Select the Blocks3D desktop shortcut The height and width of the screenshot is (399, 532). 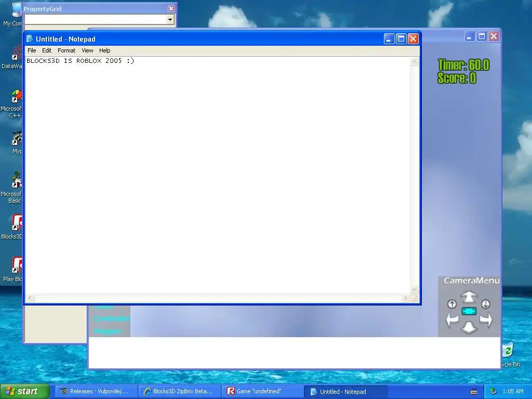[x=13, y=227]
